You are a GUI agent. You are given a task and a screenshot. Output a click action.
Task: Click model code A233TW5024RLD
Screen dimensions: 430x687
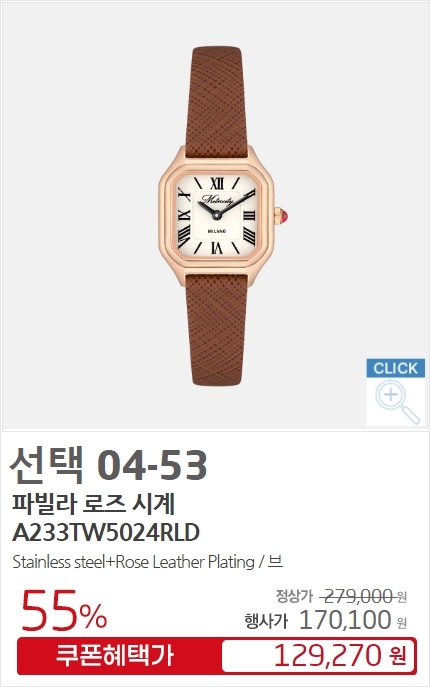coord(106,532)
